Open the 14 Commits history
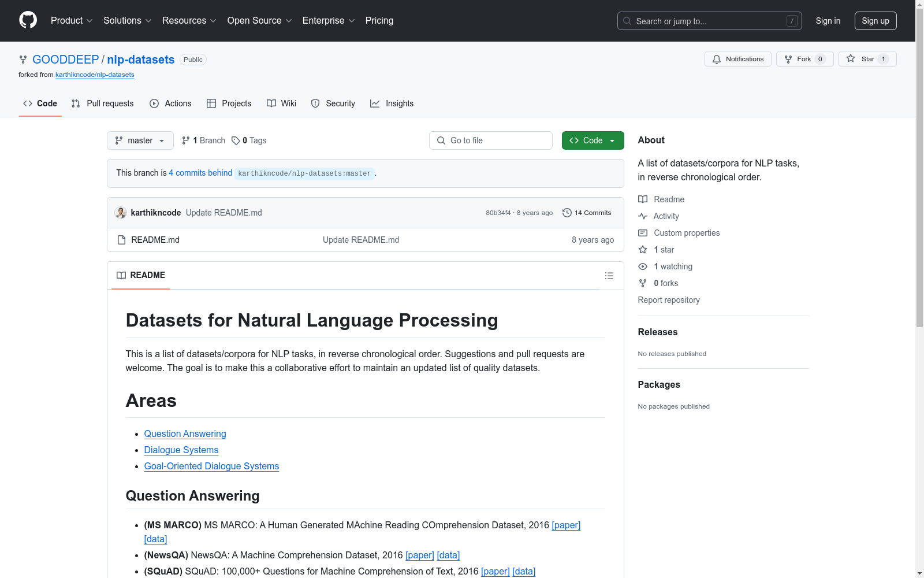Image resolution: width=924 pixels, height=578 pixels. [x=587, y=213]
